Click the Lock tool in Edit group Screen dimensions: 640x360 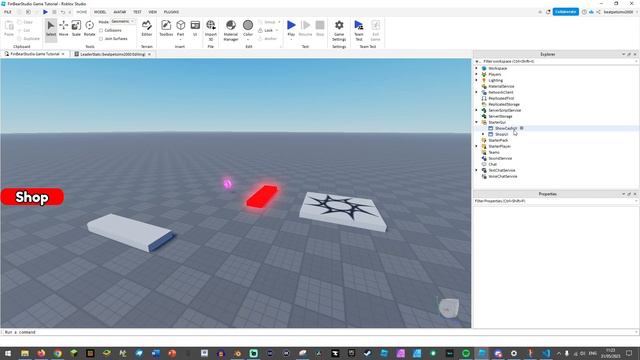(266, 30)
